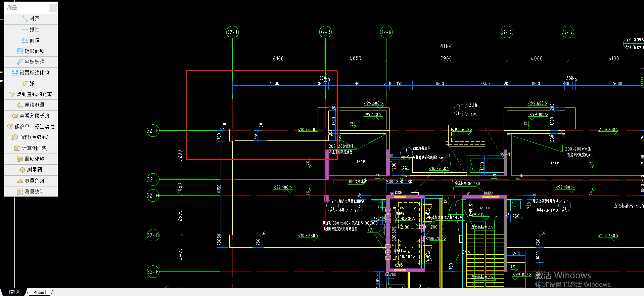The image size is (644, 296).
Task: Click grid bubble 32-F
Action: tap(153, 272)
